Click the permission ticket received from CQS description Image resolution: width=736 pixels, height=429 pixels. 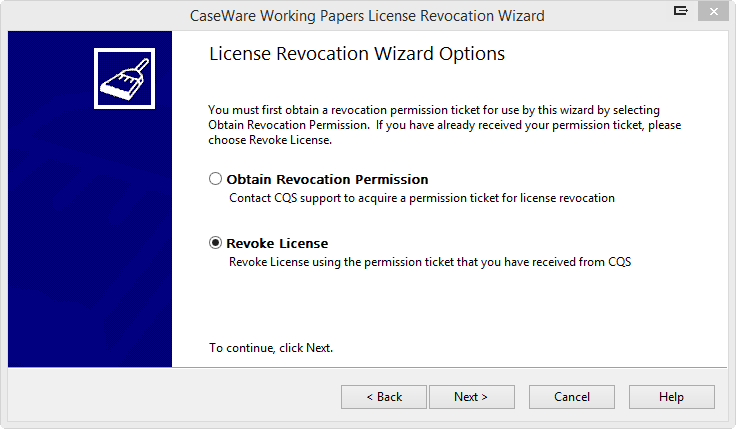click(431, 261)
